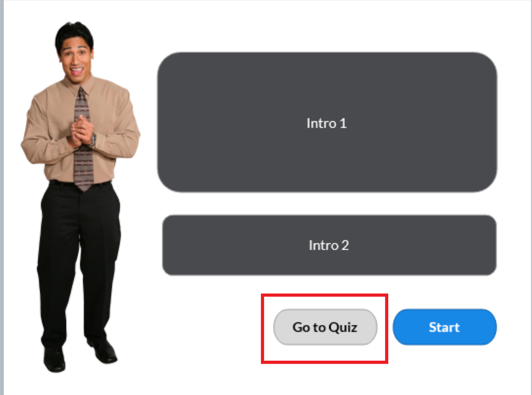Screen dimensions: 532x395
Task: Click the shirt collar of the character
Action: click(x=80, y=84)
